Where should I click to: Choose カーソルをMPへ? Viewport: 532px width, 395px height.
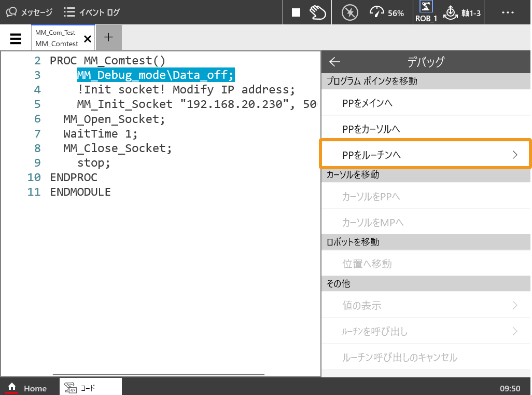click(x=426, y=222)
